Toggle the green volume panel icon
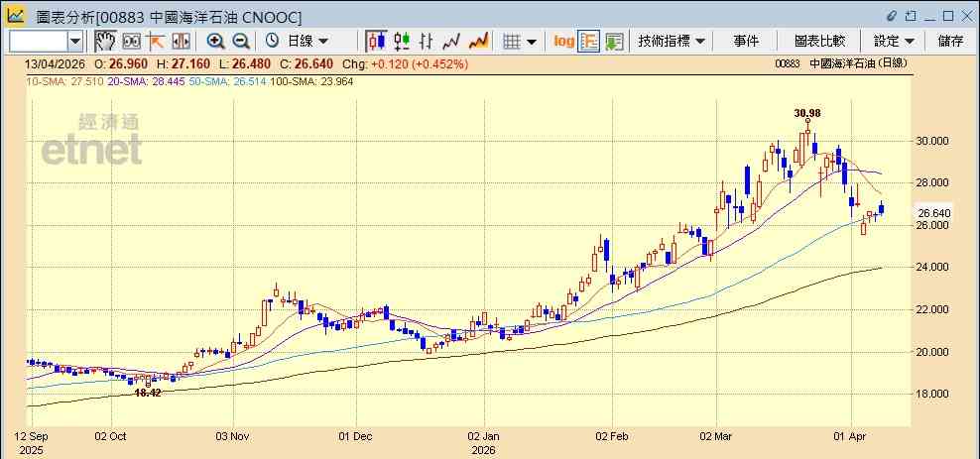 [x=614, y=42]
